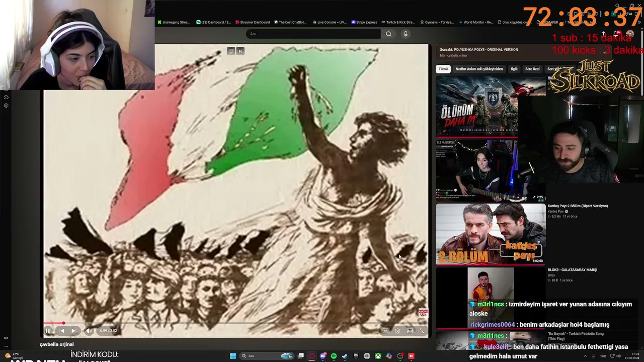The width and height of the screenshot is (644, 362).
Task: Open the Dashboard bookmark
Action: pyautogui.click(x=214, y=22)
